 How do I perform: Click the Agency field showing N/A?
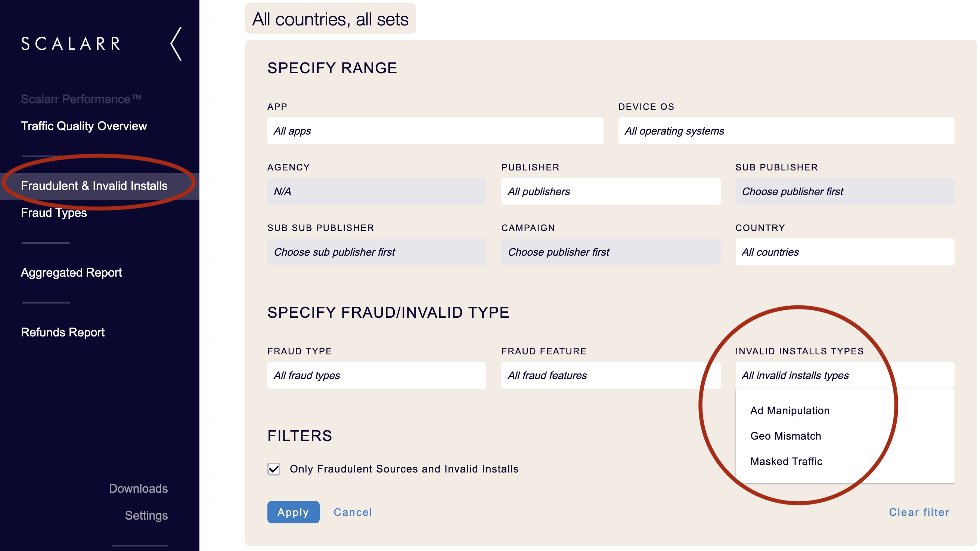[376, 191]
